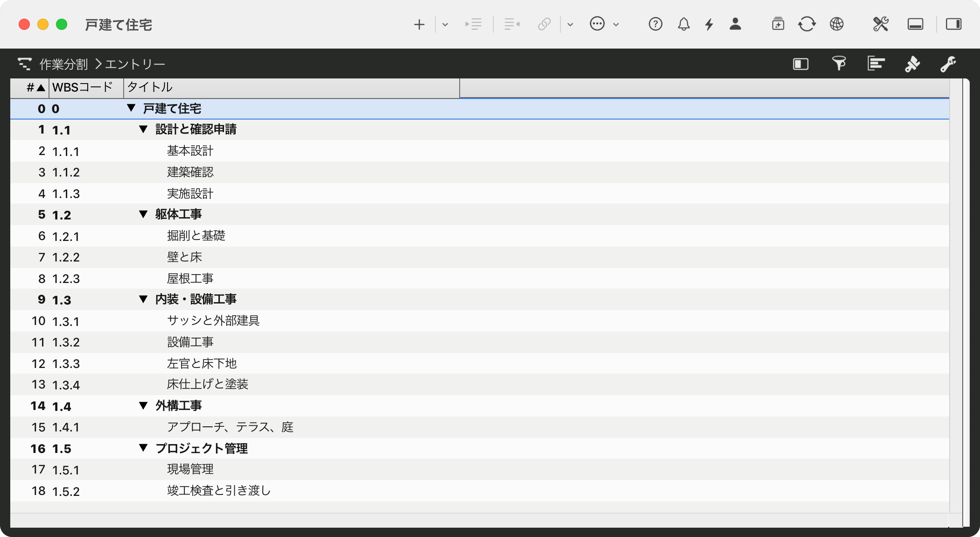Image resolution: width=980 pixels, height=537 pixels.
Task: Collapse the 内装・設備工事 group
Action: click(143, 299)
